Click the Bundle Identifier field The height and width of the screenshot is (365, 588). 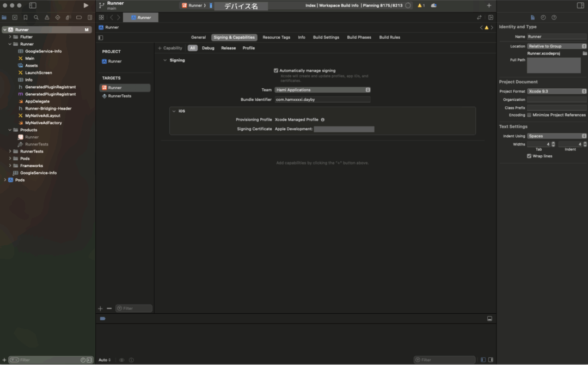[x=322, y=99]
